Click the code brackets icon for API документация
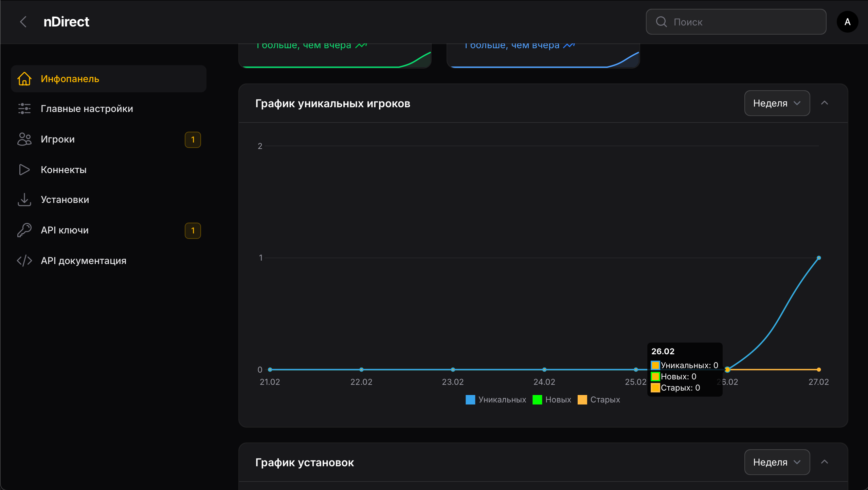The image size is (868, 490). tap(24, 261)
